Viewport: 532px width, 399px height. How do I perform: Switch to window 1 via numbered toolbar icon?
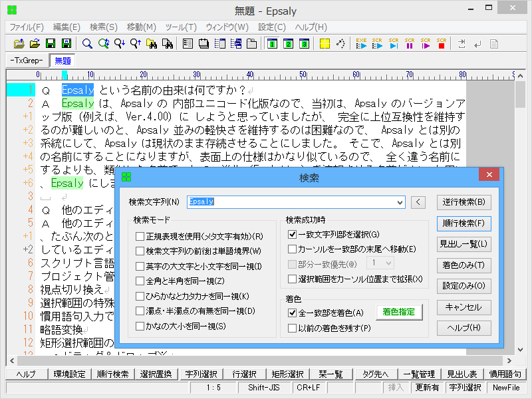click(272, 43)
